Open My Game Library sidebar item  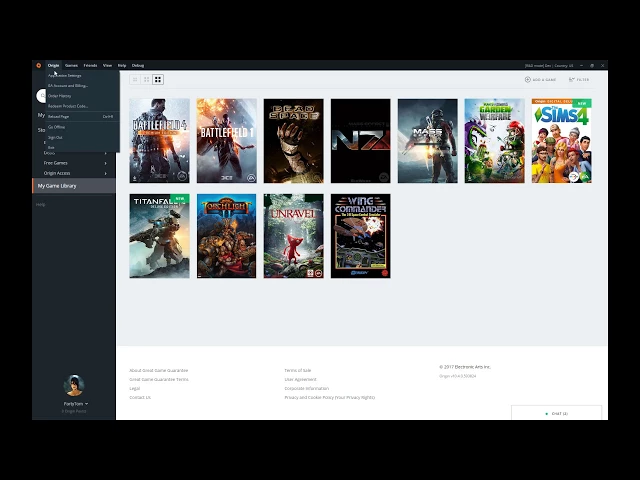74,186
